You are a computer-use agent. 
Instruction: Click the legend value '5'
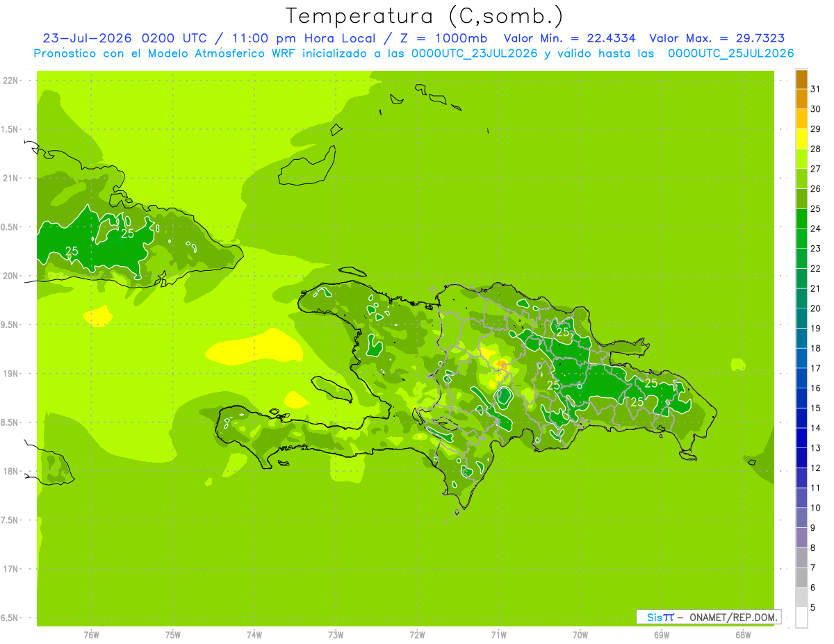813,607
